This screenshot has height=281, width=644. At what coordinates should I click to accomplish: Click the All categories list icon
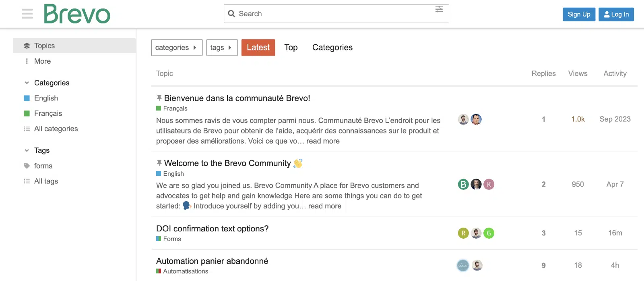coord(27,129)
